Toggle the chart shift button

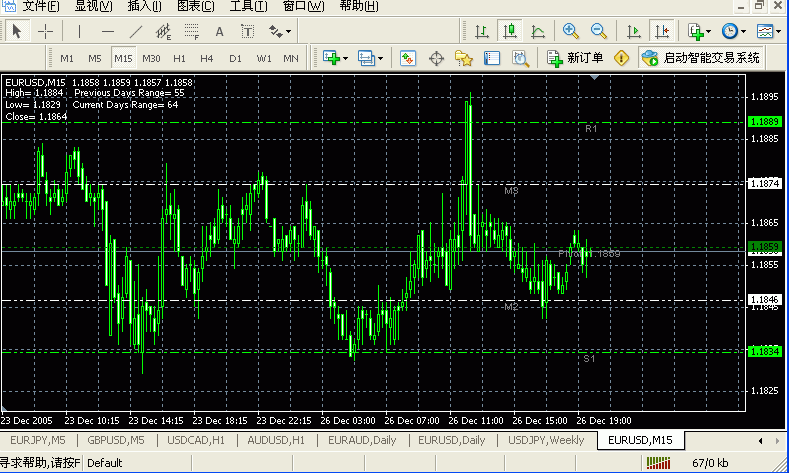pos(660,31)
